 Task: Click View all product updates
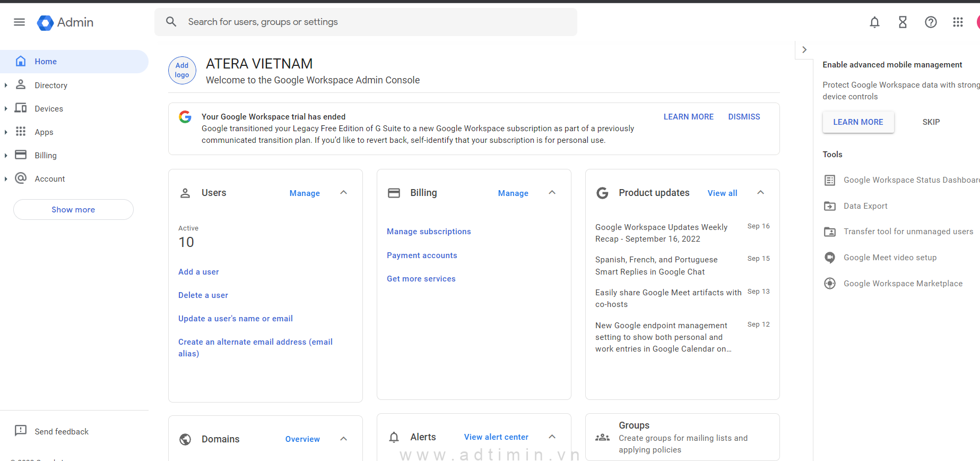pos(722,193)
